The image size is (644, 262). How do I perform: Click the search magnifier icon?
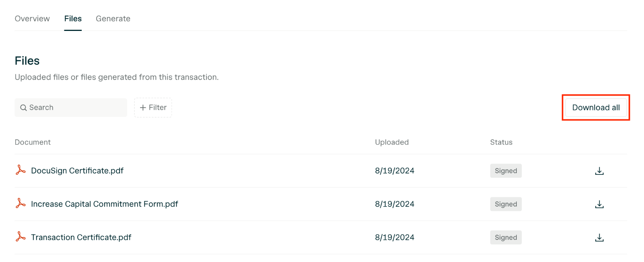point(23,108)
